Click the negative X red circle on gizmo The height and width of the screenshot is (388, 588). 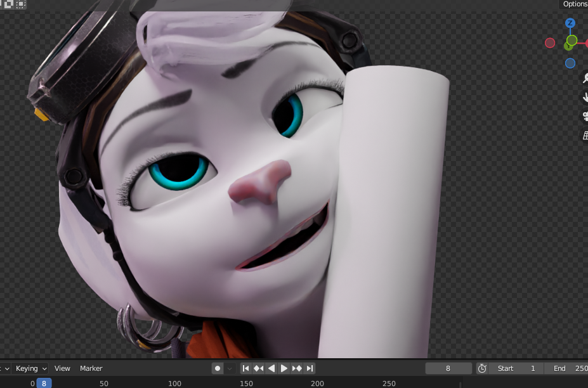(x=550, y=43)
